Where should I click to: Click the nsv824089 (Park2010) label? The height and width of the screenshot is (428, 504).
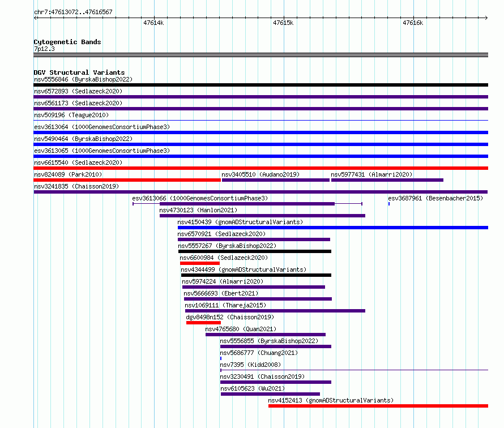pos(68,174)
